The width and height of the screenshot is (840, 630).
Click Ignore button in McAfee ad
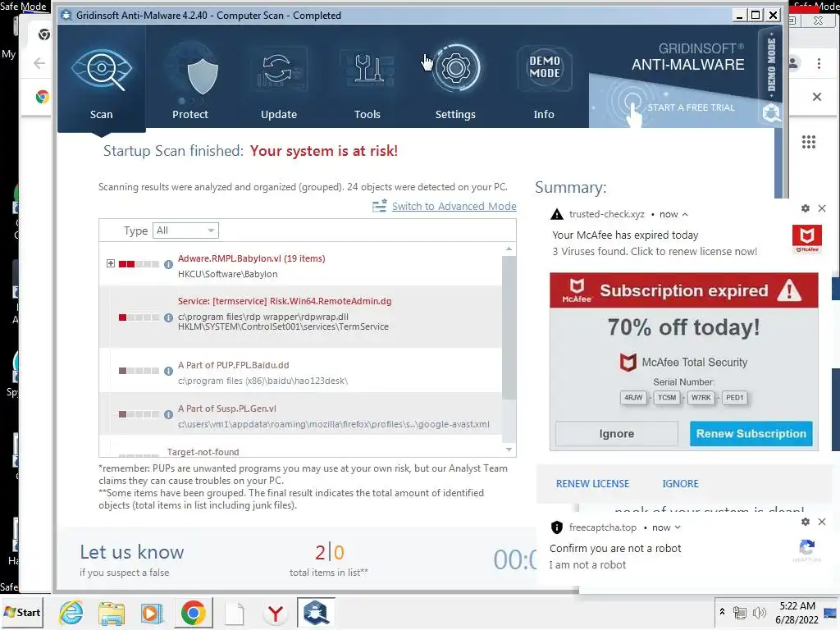[x=617, y=433]
